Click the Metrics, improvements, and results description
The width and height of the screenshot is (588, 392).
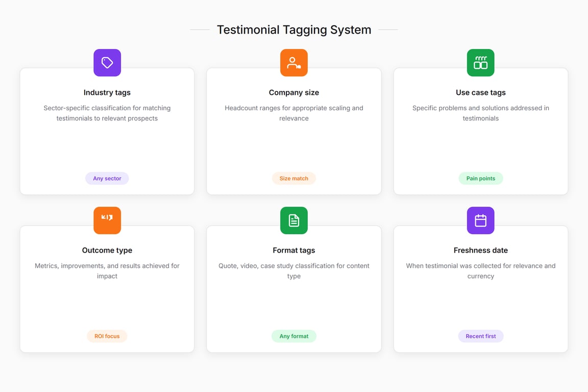(107, 271)
